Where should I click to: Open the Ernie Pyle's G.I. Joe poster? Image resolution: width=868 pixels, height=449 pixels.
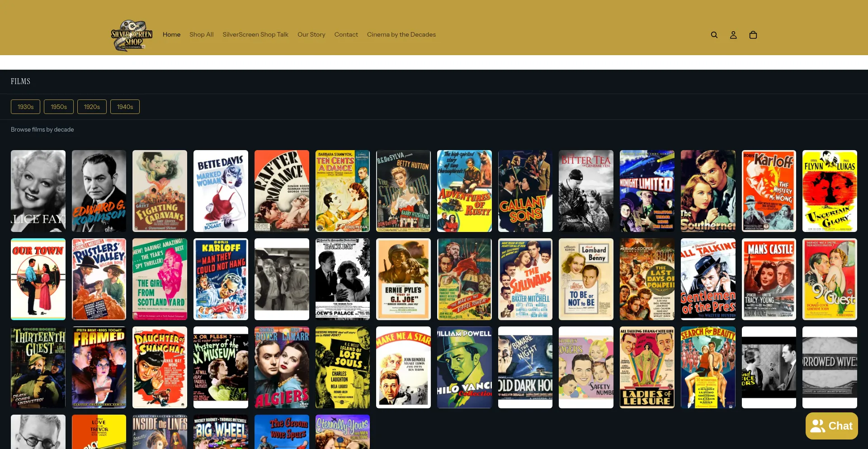403,279
